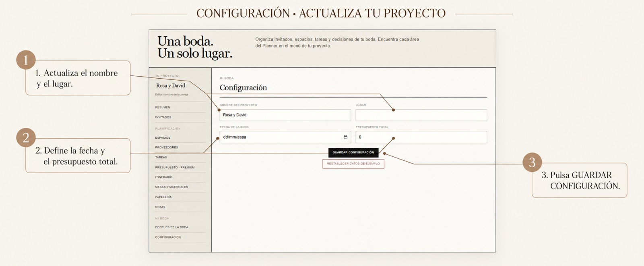
Task: Click the empty Lugar input field
Action: point(421,115)
